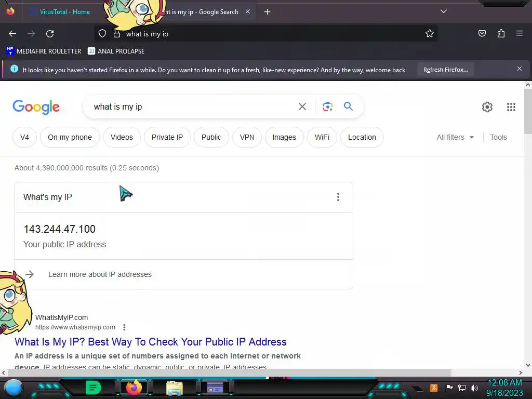
Task: Open the Start orb
Action: tap(14, 388)
